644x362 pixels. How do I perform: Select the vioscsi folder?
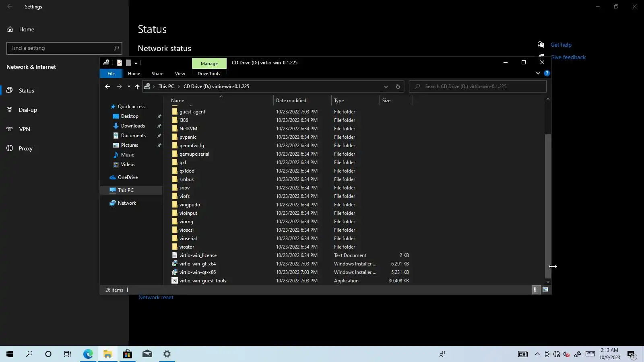186,230
